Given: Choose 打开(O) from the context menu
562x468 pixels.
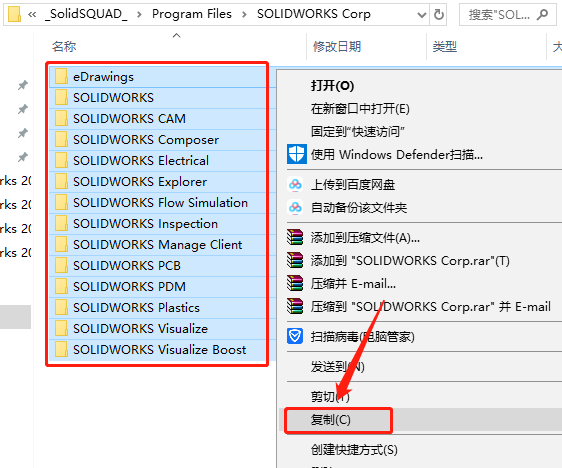Looking at the screenshot, I should tap(332, 86).
